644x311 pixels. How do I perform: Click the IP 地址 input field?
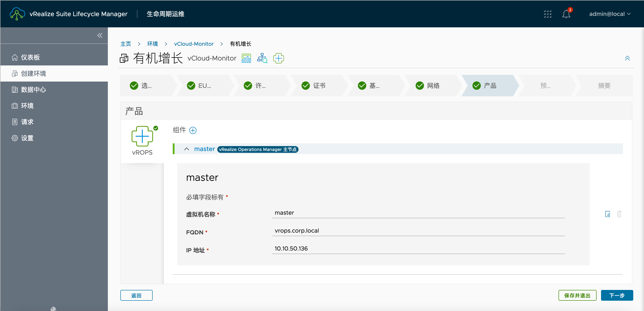point(418,249)
